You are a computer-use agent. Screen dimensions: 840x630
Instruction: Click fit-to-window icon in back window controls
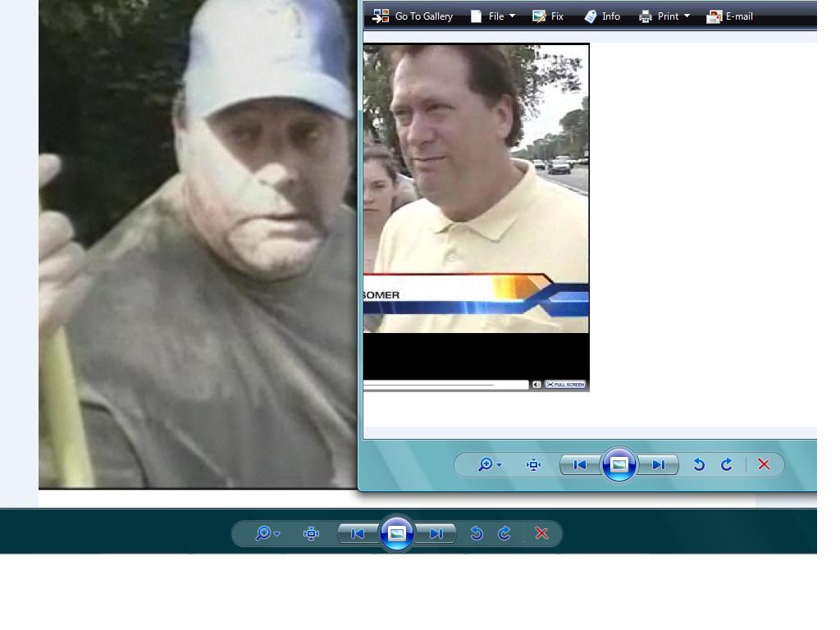tap(312, 534)
